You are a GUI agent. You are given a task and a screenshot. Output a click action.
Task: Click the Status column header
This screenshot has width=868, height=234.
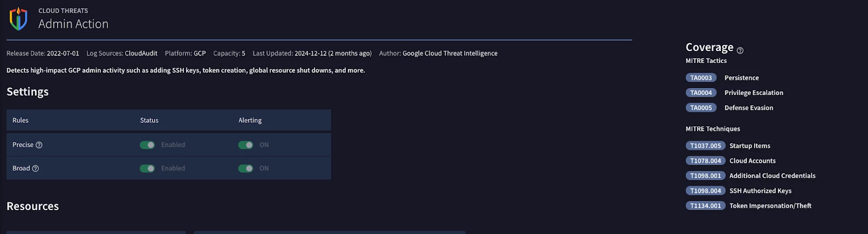pos(149,121)
